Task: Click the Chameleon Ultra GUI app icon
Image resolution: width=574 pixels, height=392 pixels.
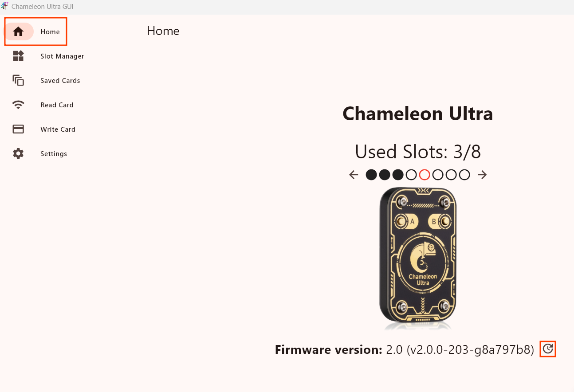Action: tap(5, 6)
